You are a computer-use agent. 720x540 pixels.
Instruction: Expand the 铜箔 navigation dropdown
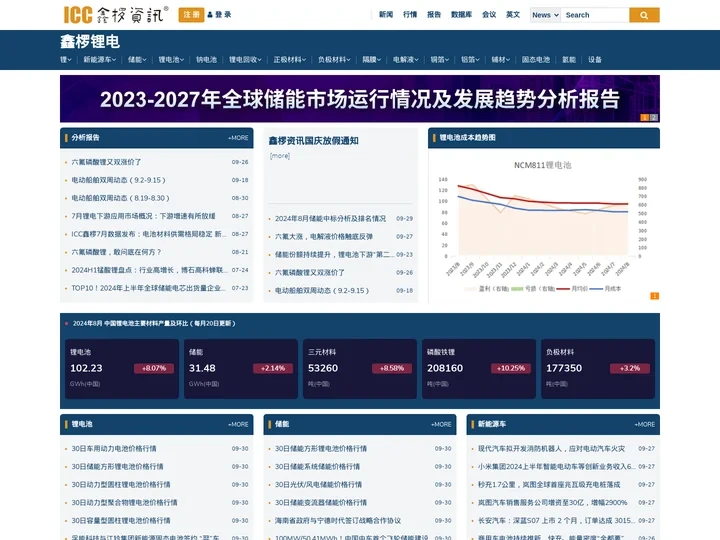tap(440, 60)
